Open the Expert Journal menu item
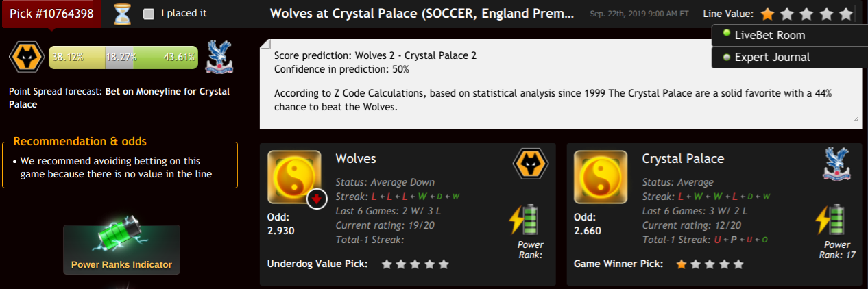 (x=772, y=57)
